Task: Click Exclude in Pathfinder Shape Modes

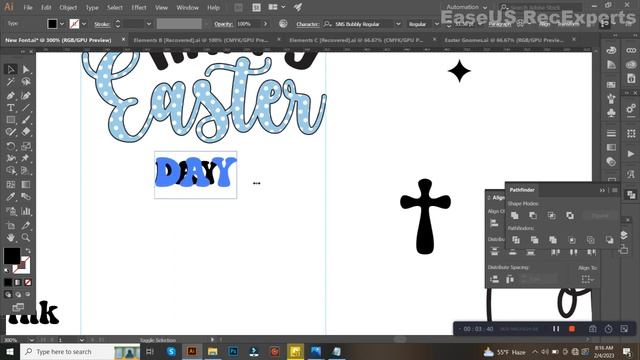Action: click(x=570, y=215)
